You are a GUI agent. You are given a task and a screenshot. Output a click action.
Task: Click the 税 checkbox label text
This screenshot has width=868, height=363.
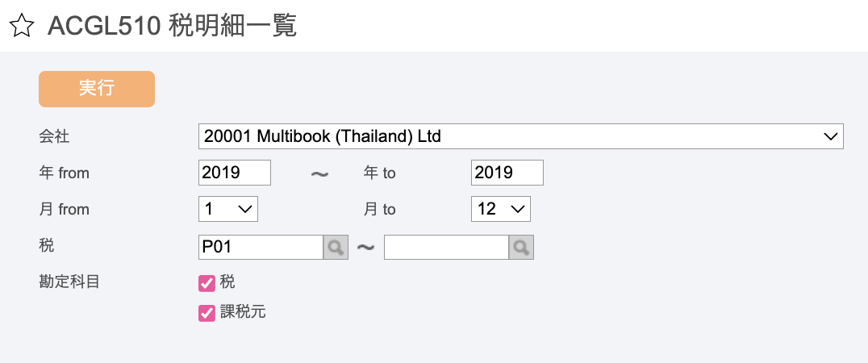pos(227,282)
